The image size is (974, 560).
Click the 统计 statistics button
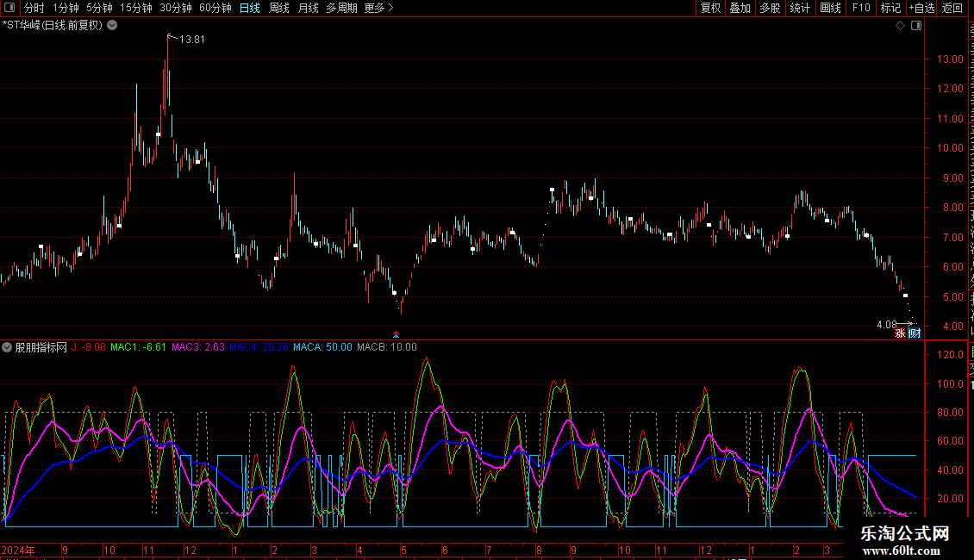[x=799, y=8]
